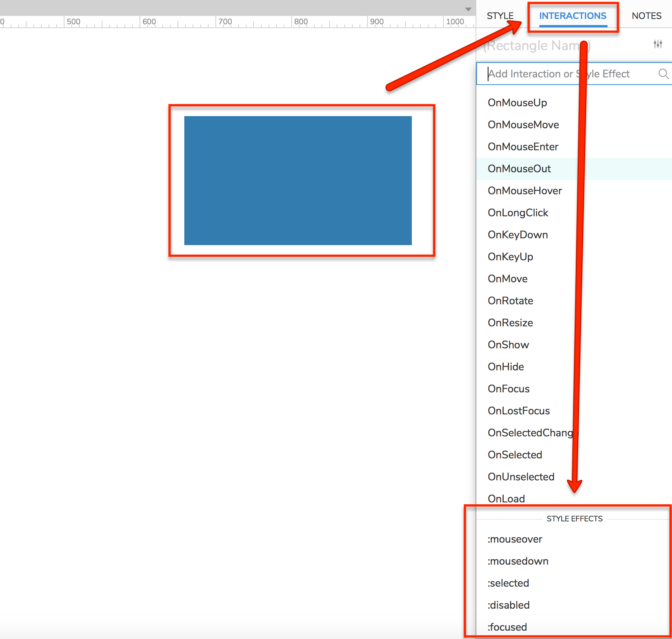Select OnKeyDown from the list
Image resolution: width=672 pixels, height=639 pixels.
pyautogui.click(x=518, y=235)
